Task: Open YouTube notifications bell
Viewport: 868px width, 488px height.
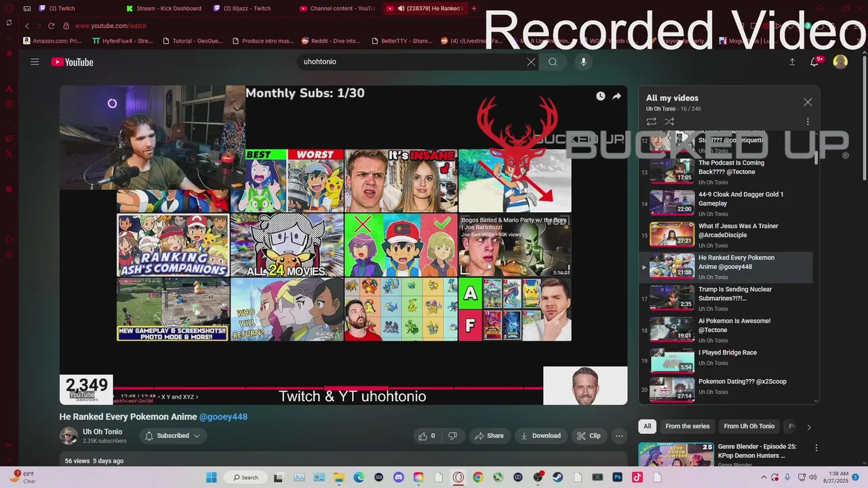Action: point(815,62)
